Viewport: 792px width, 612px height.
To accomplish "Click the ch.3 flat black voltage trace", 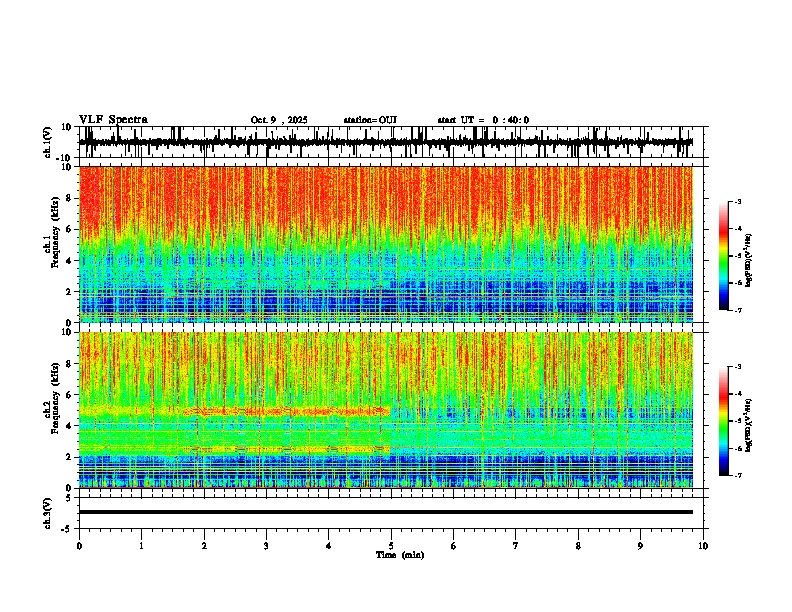I will (x=386, y=512).
